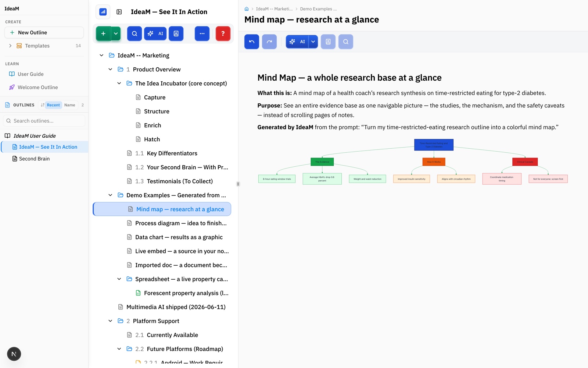Viewport: 588px width, 368px height.
Task: Collapse the Platform Support chevron
Action: [110, 321]
